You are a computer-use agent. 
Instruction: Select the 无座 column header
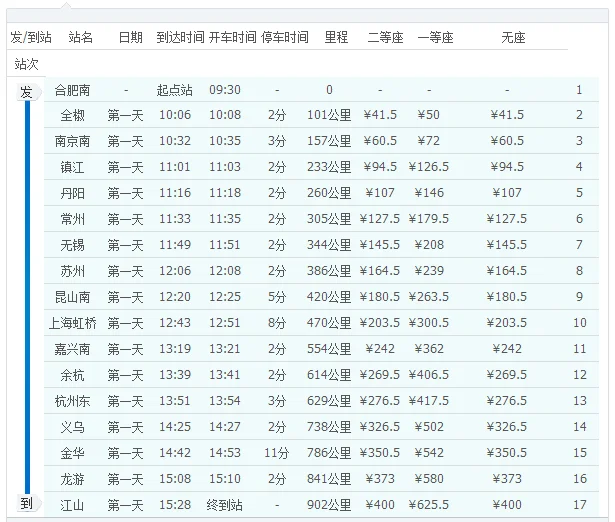pos(513,37)
